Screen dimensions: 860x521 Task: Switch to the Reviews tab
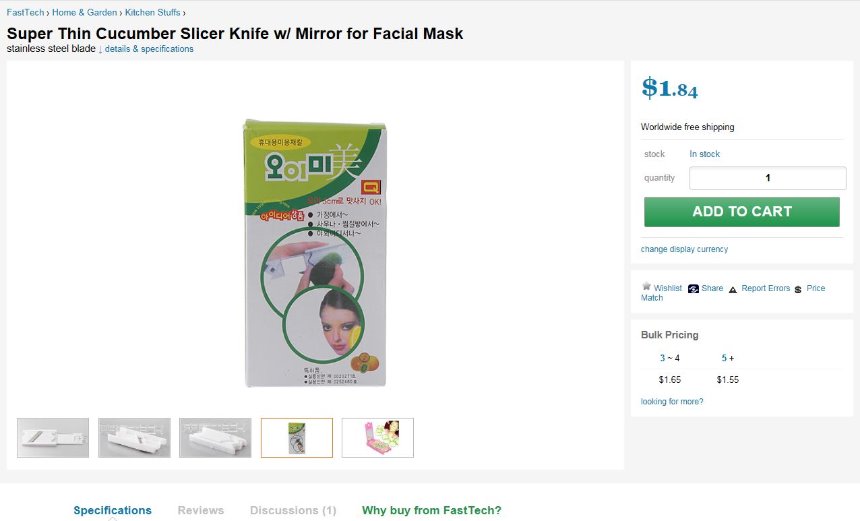201,510
